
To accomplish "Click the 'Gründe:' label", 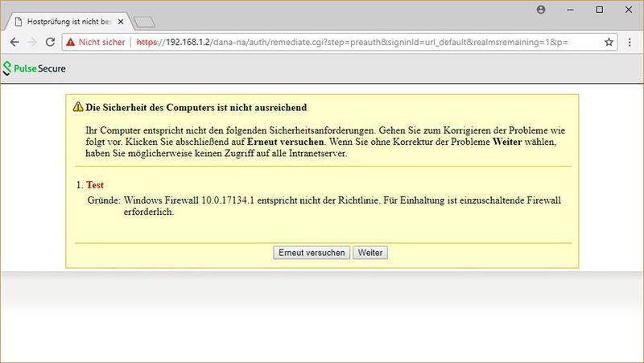I will pyautogui.click(x=104, y=200).
